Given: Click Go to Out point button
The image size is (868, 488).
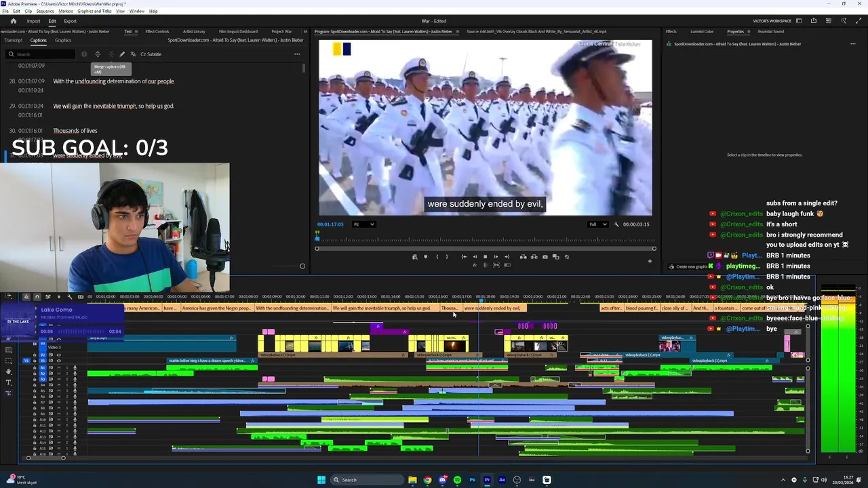Looking at the screenshot, I should (x=507, y=257).
